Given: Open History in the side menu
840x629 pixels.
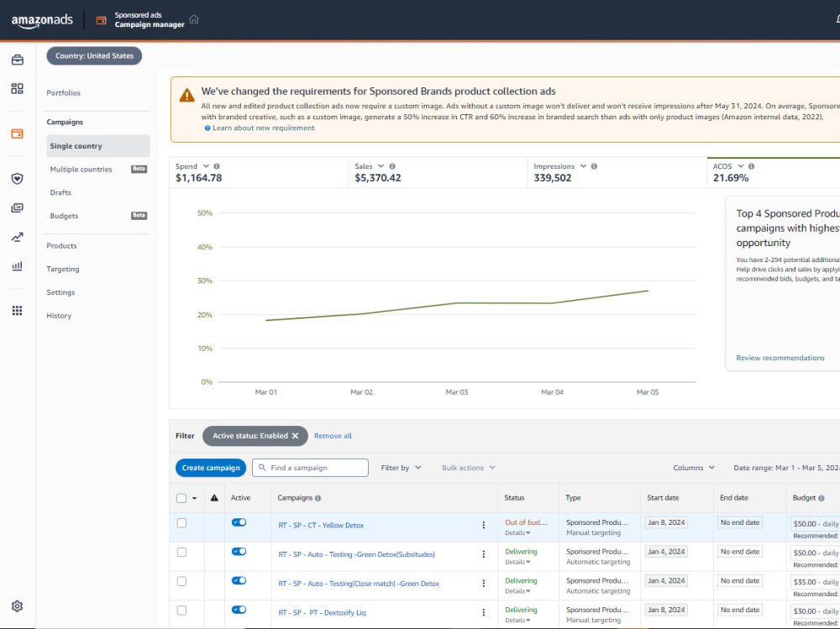Looking at the screenshot, I should click(59, 316).
